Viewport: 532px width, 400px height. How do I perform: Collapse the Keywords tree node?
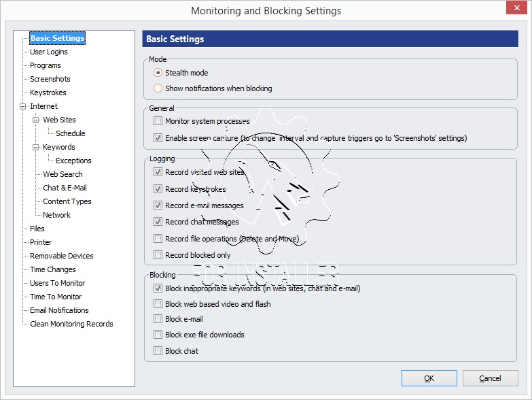tap(36, 147)
